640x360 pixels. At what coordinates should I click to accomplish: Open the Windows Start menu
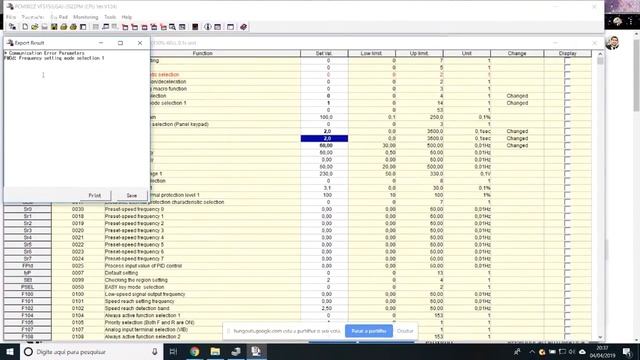pyautogui.click(x=10, y=351)
